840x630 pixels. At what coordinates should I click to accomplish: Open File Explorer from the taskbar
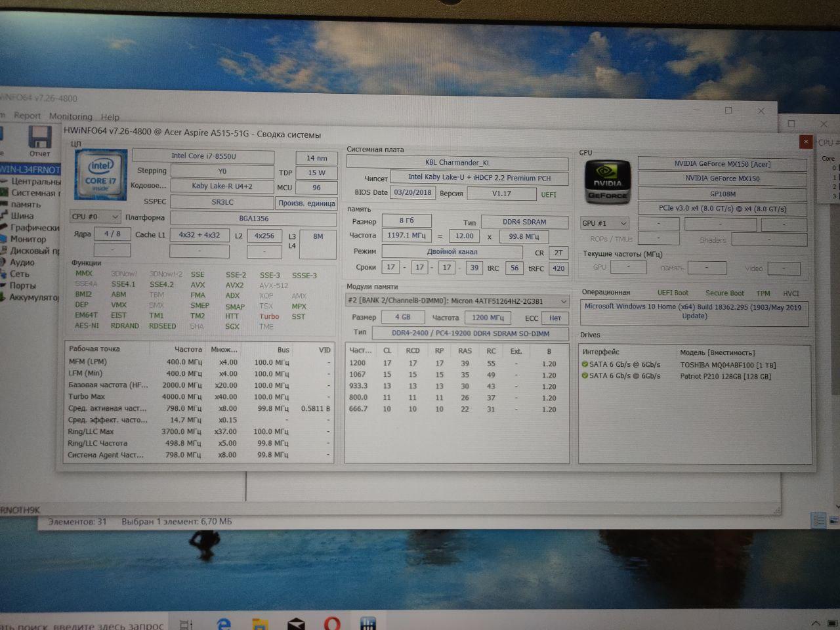[x=260, y=623]
